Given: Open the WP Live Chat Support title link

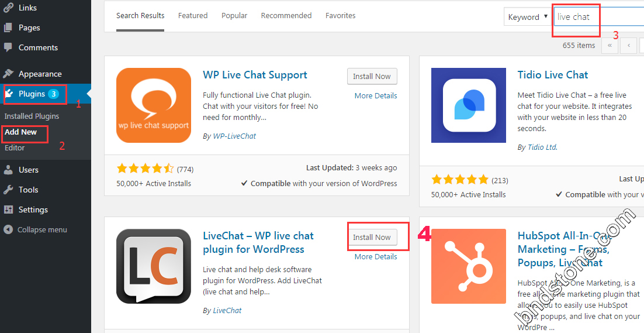Looking at the screenshot, I should pyautogui.click(x=255, y=75).
